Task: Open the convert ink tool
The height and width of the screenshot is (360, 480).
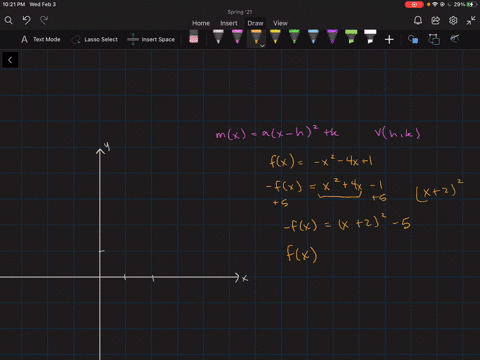Action: (x=434, y=39)
